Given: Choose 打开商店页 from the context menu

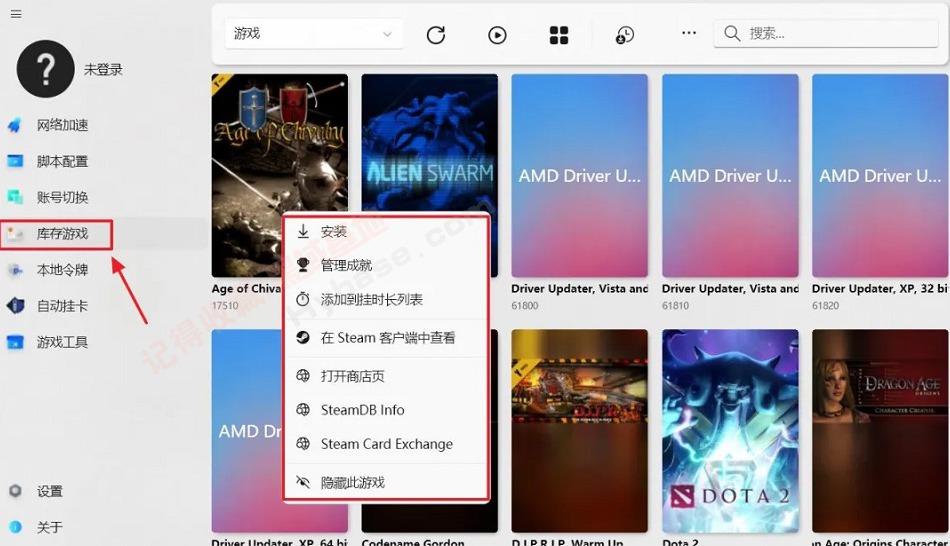Looking at the screenshot, I should 386,376.
